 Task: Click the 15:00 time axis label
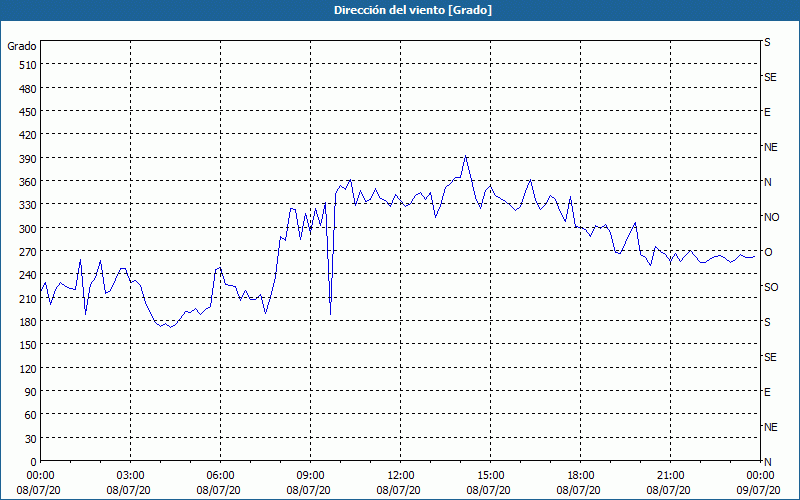[490, 476]
